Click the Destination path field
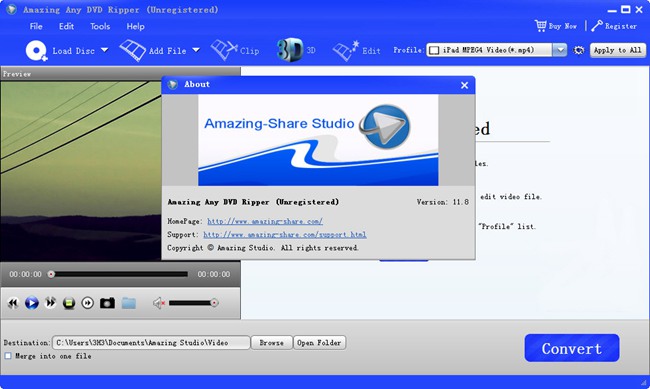Screen dimensions: 650x389 [x=151, y=343]
